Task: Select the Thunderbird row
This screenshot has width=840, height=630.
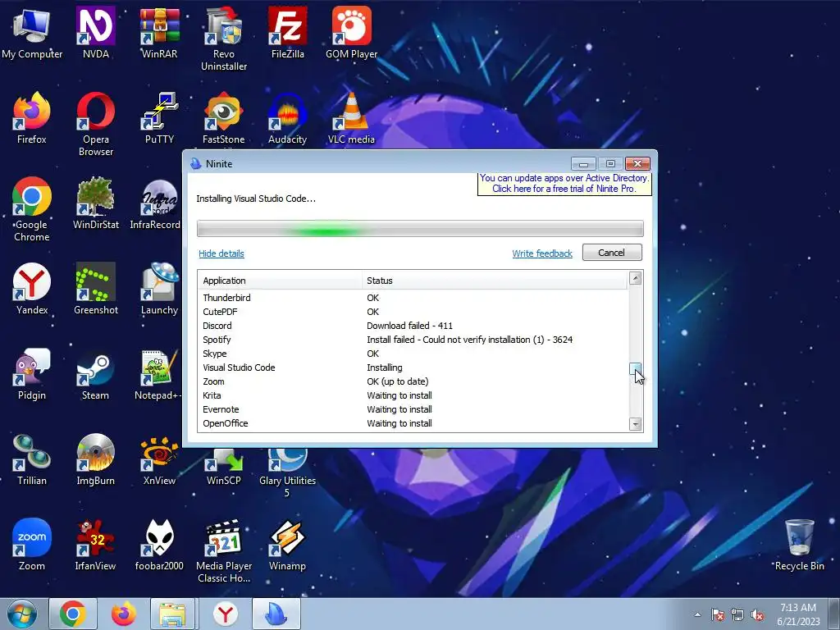Action: (x=413, y=298)
